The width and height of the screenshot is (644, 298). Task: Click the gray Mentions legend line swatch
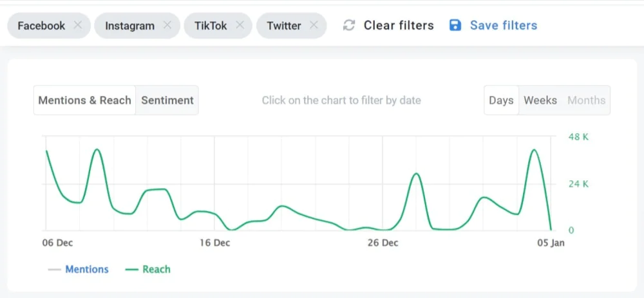(54, 270)
